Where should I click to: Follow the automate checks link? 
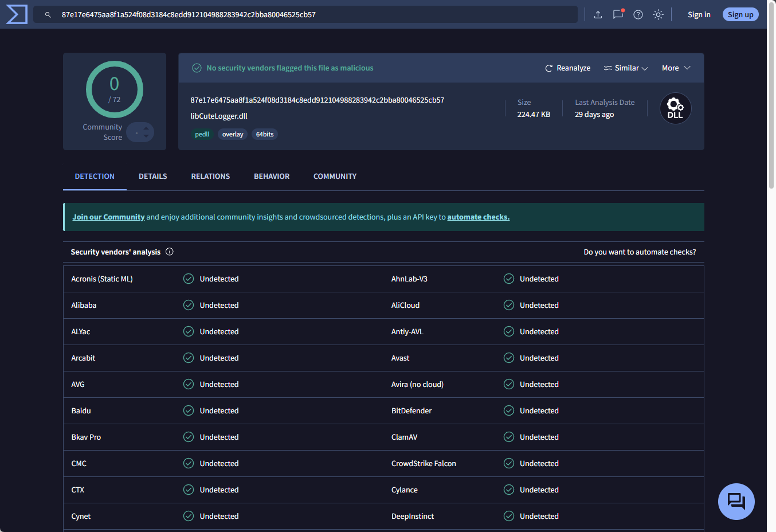[x=479, y=217]
